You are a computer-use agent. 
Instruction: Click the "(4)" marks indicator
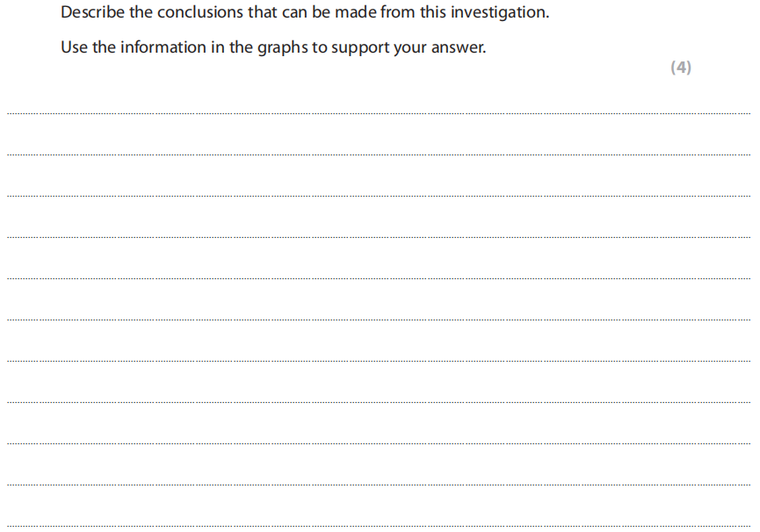coord(680,68)
